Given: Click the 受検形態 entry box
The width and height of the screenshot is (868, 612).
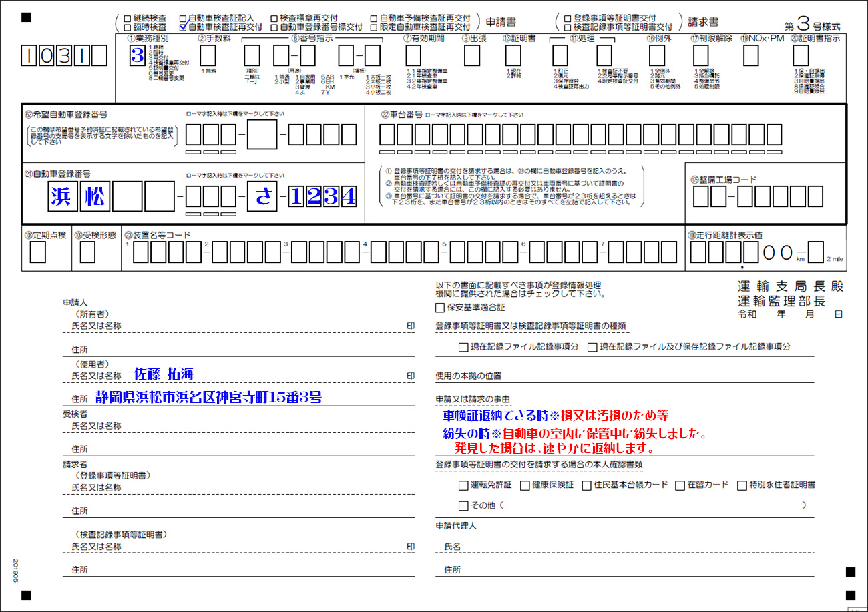Looking at the screenshot, I should click(87, 252).
